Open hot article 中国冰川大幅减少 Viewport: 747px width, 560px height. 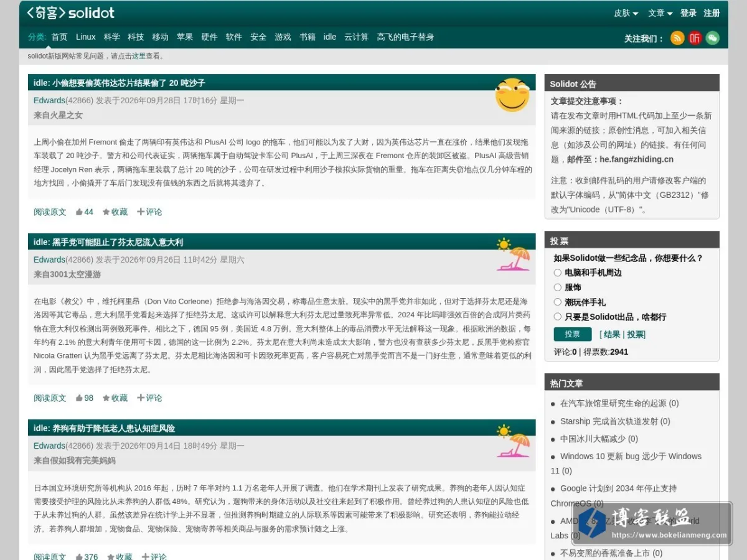point(591,439)
